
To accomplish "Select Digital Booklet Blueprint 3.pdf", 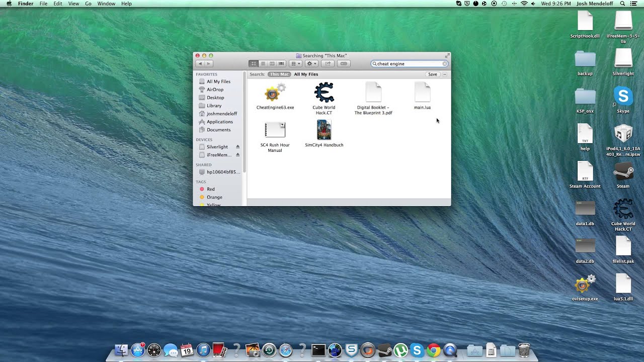I will pos(373,99).
